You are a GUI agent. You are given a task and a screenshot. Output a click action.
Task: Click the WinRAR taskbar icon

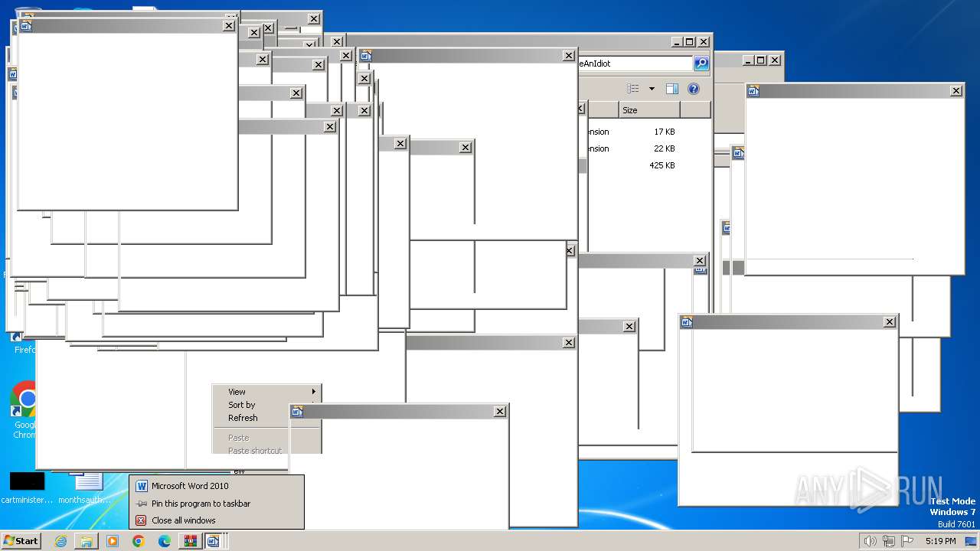[190, 541]
